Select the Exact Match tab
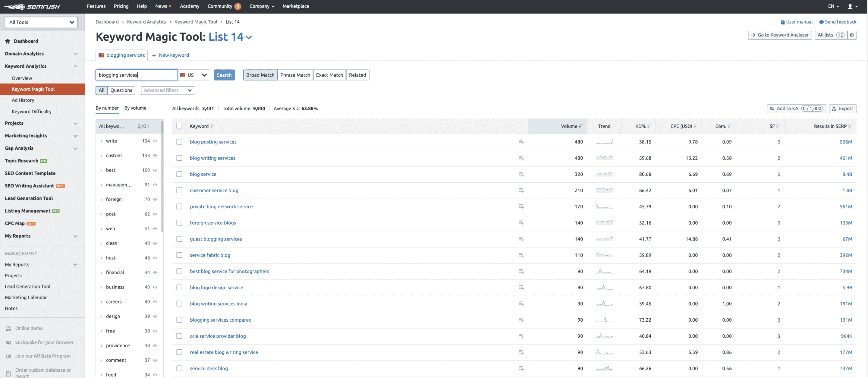The width and height of the screenshot is (868, 378). point(329,75)
